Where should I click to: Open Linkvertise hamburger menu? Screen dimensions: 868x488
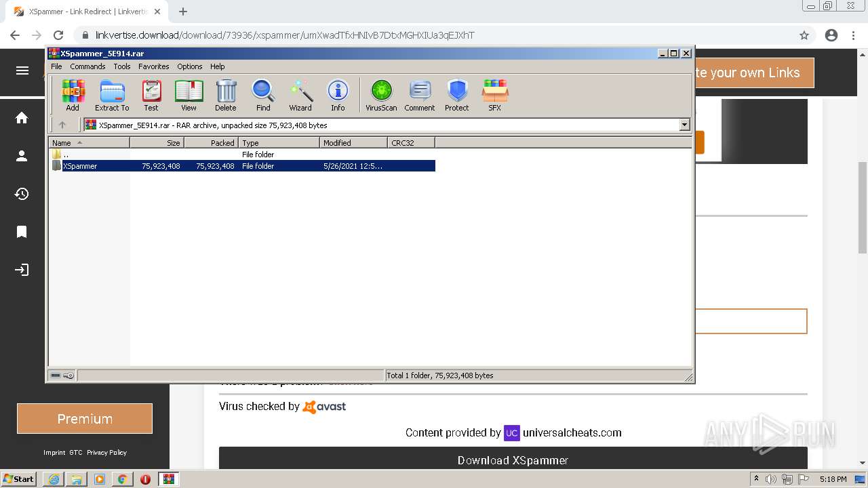(x=22, y=70)
